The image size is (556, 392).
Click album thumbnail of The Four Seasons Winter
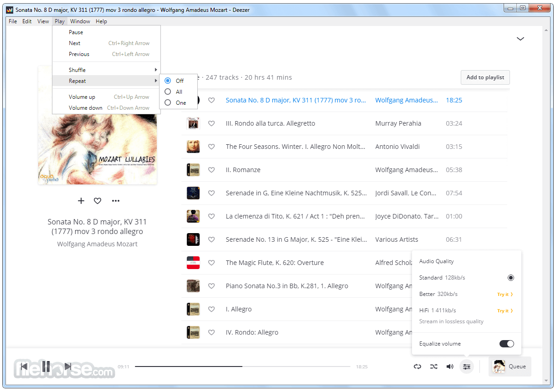click(x=193, y=147)
